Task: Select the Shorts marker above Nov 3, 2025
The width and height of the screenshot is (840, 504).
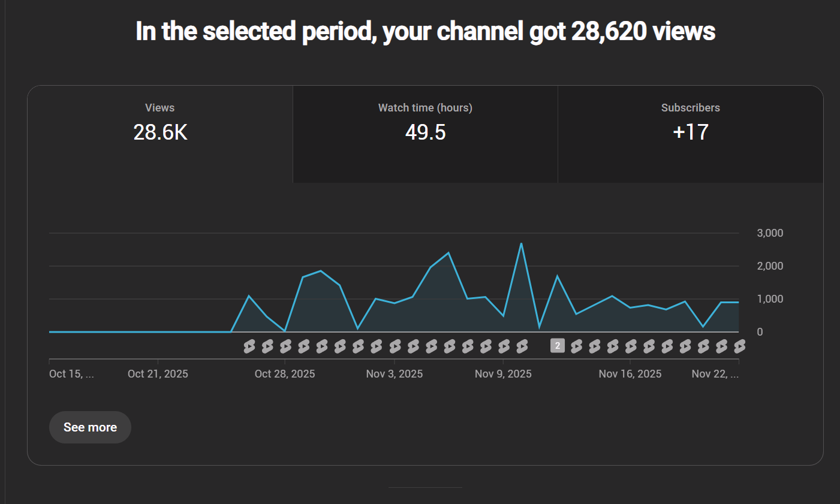Action: pos(395,346)
